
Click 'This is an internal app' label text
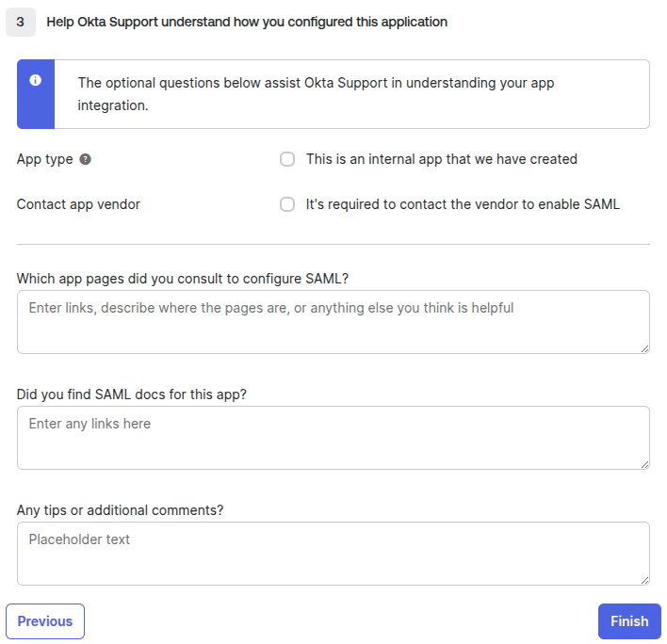441,159
